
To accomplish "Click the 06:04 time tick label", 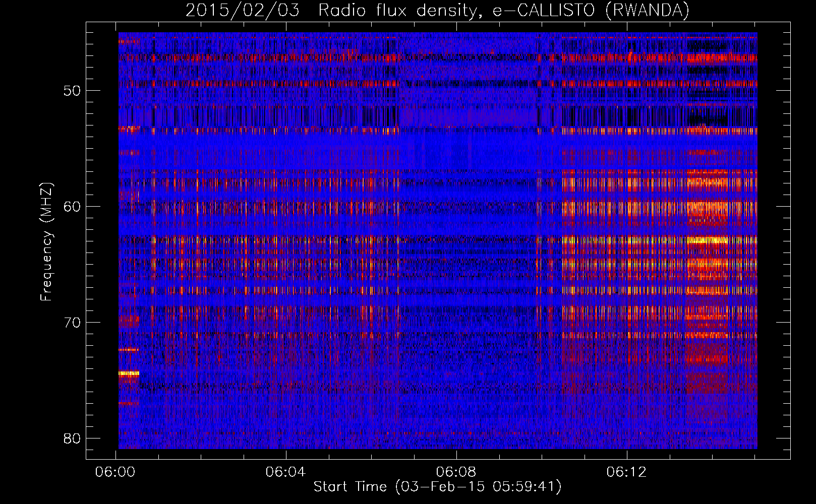I will point(286,472).
